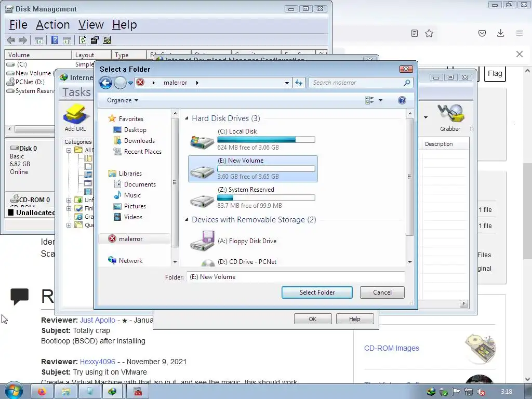Select the (Z:) System Reserved drive
The height and width of the screenshot is (399, 532).
click(x=253, y=198)
